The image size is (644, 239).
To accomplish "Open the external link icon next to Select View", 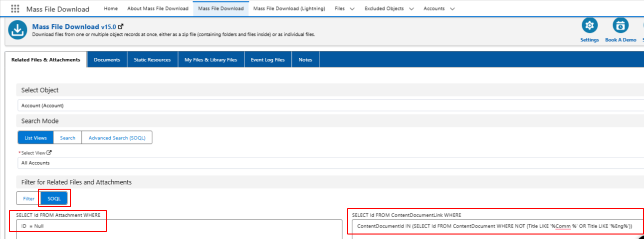I will tap(49, 153).
